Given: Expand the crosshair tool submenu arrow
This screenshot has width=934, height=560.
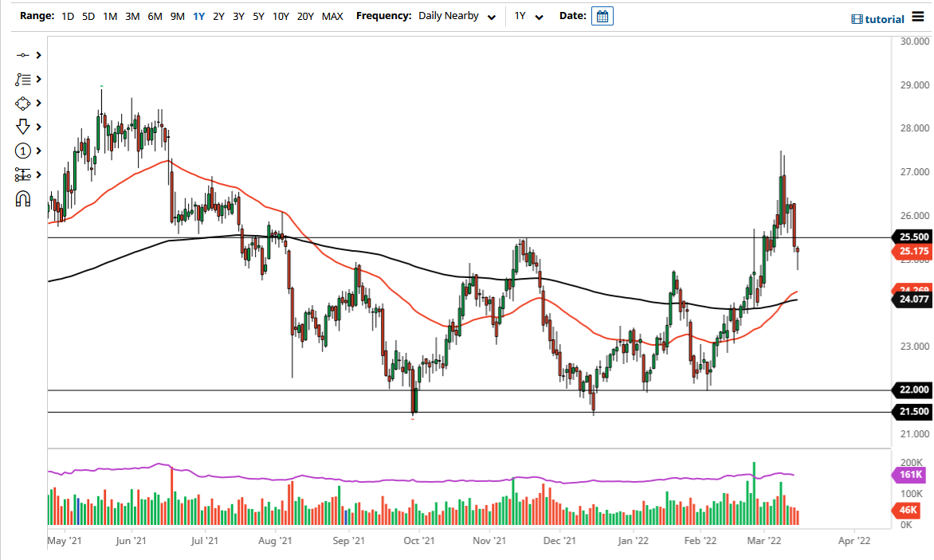Looking at the screenshot, I should click(x=39, y=55).
